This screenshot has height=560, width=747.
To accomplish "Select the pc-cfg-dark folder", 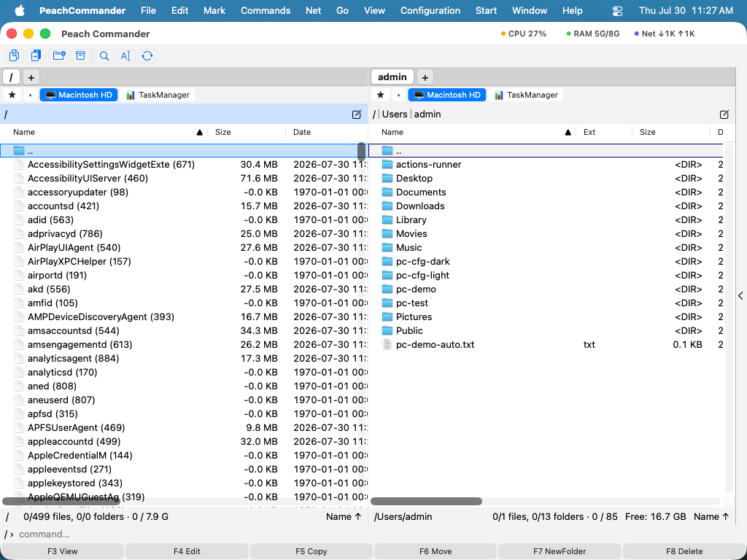I will [x=546, y=262].
